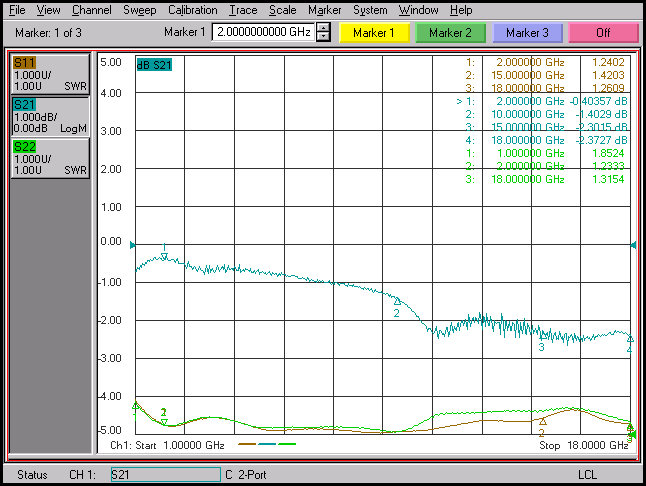Image resolution: width=646 pixels, height=486 pixels.
Task: Select the S22 SWR trace panel
Action: point(49,158)
